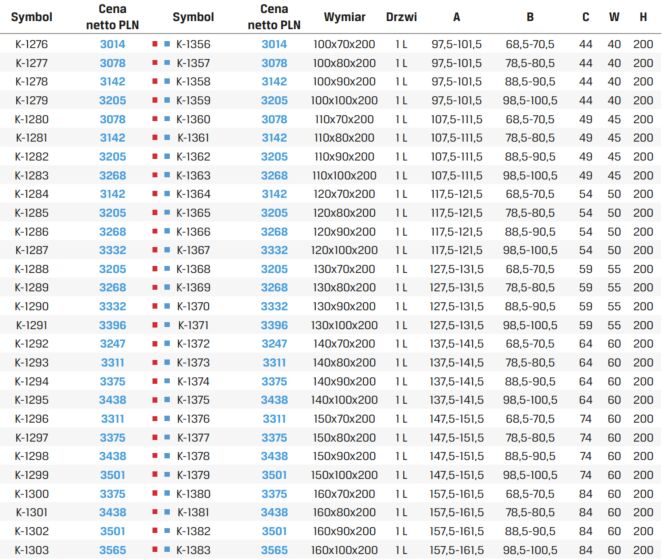Click the first Symbol column header
663x560 pixels.
tap(32, 17)
